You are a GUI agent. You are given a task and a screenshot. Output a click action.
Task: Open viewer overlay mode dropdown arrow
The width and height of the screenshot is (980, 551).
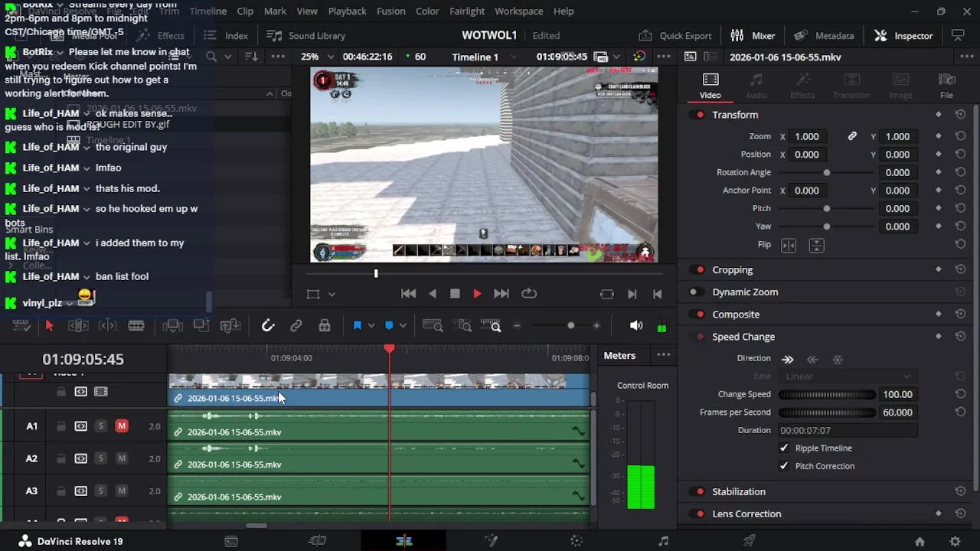click(332, 294)
